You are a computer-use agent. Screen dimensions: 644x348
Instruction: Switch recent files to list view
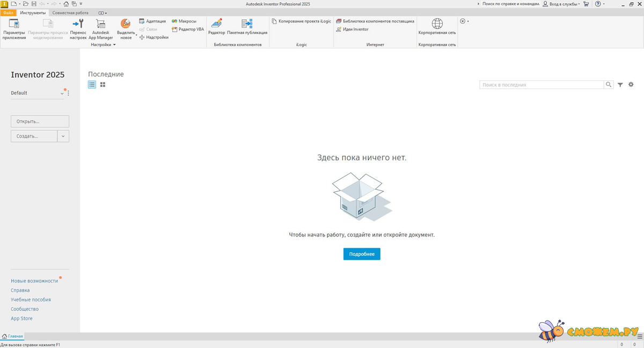[x=92, y=85]
